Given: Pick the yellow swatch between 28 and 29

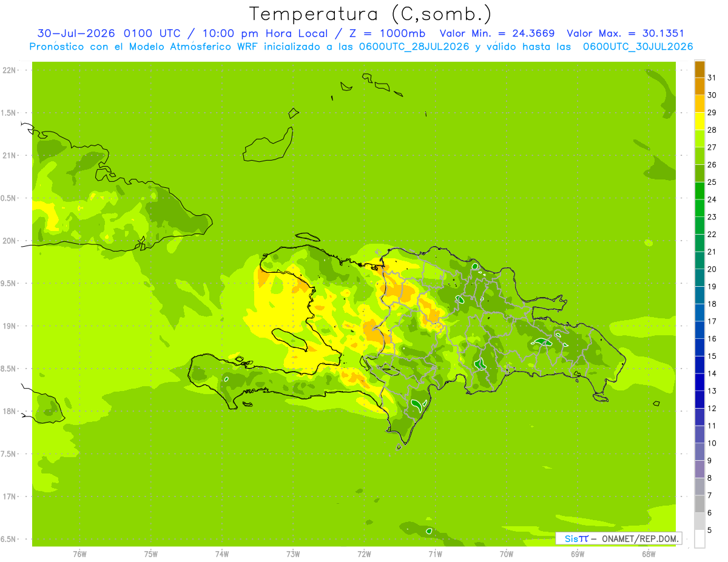Looking at the screenshot, I should click(x=699, y=121).
